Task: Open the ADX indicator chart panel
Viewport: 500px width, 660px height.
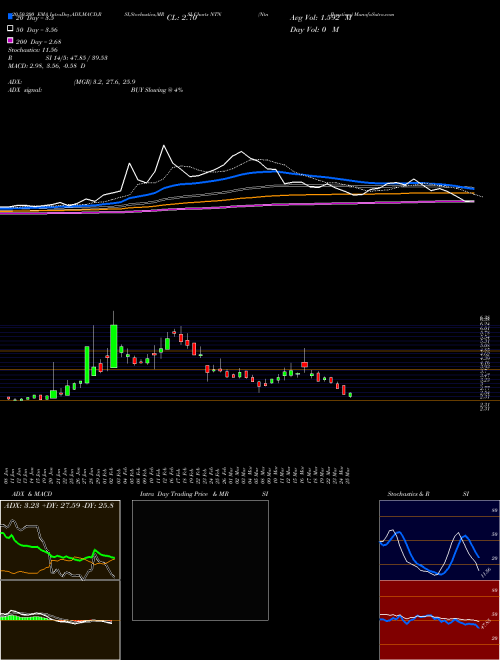Action: click(60, 540)
